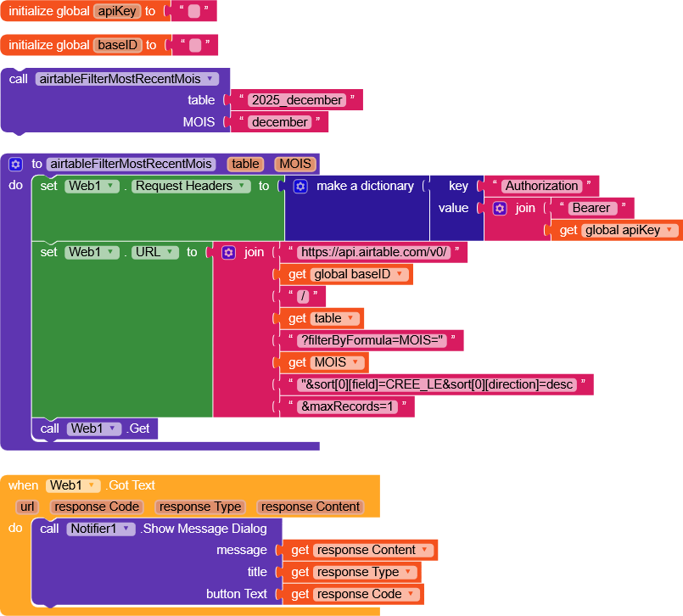Edit the ?filterByFormula=MOIS=" text string
683x616 pixels.
coord(372,340)
